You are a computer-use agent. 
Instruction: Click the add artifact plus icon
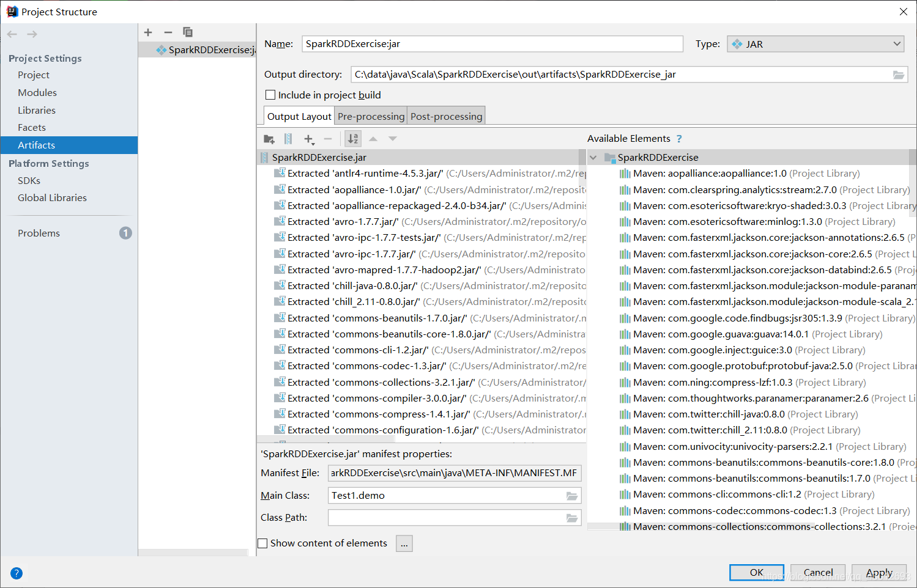(148, 32)
